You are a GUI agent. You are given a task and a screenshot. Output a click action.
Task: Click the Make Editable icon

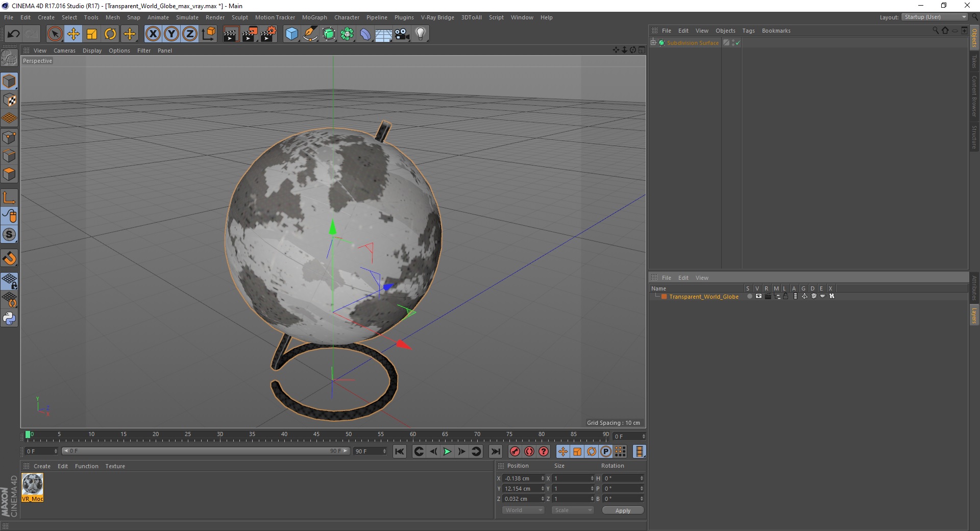9,58
